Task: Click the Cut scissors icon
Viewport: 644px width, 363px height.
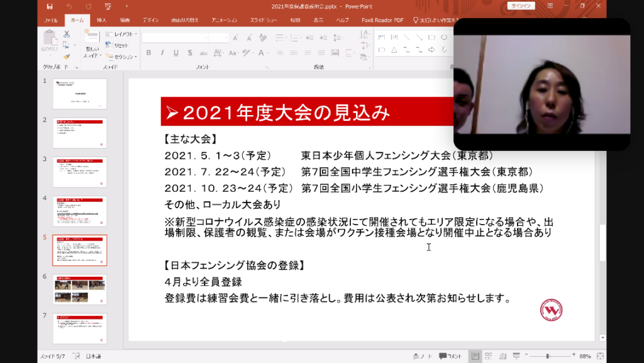Action: 67,35
